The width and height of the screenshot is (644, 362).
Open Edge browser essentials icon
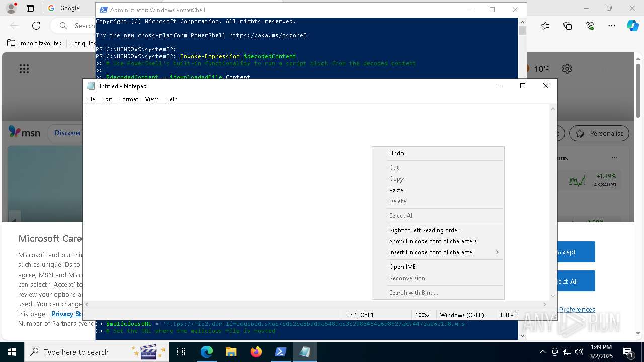coord(590,26)
